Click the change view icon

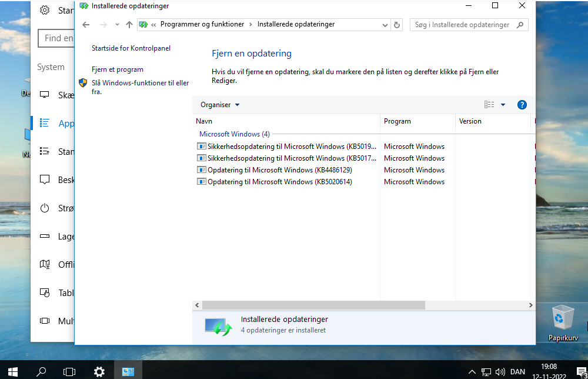coord(489,105)
